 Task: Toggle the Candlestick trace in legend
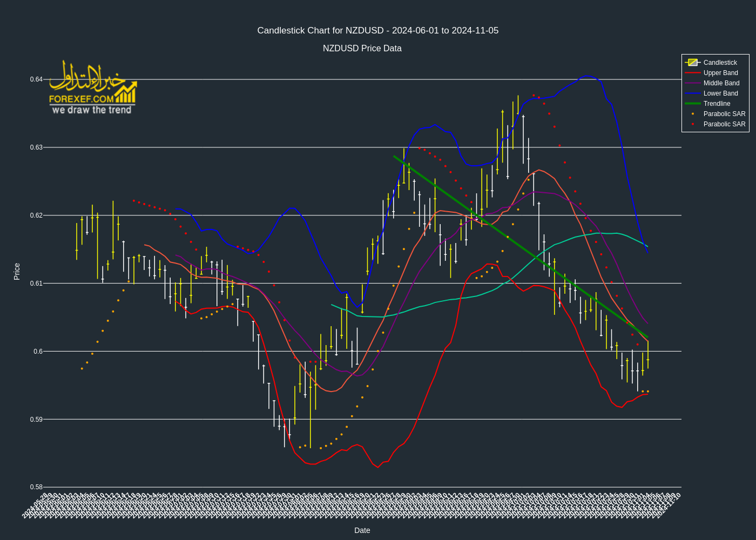[715, 63]
